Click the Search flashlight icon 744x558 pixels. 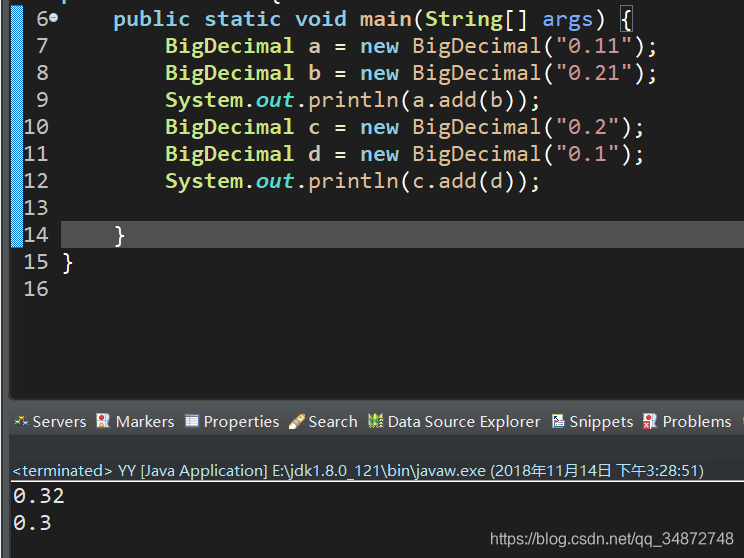[x=297, y=421]
